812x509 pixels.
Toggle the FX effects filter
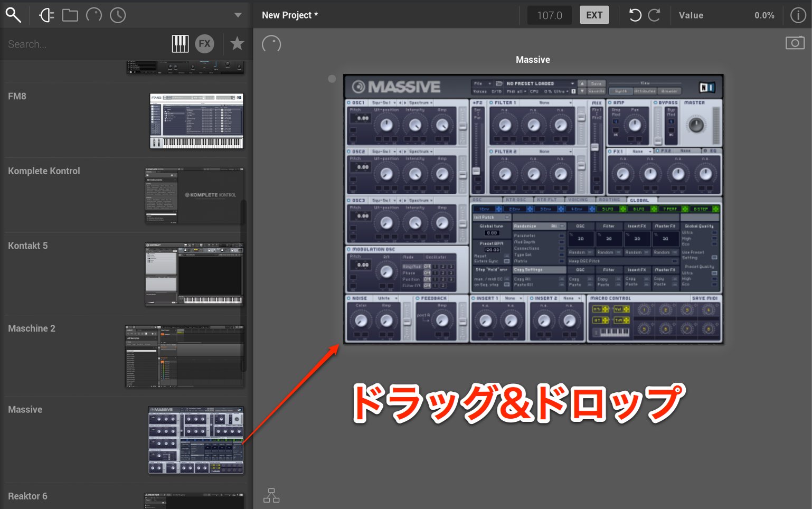click(205, 44)
